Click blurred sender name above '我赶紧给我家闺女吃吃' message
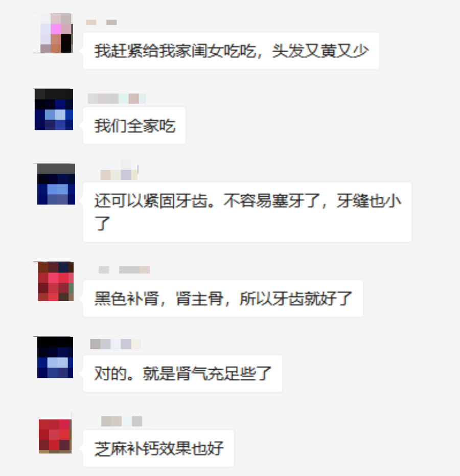This screenshot has height=476, width=460. pos(101,22)
